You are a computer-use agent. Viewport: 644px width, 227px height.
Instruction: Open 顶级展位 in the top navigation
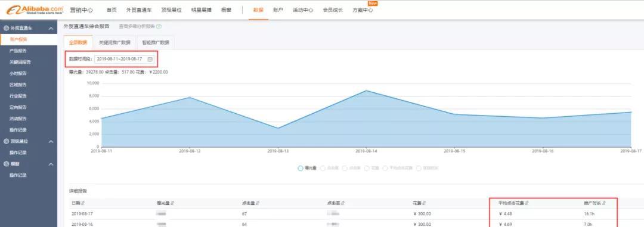coord(171,10)
